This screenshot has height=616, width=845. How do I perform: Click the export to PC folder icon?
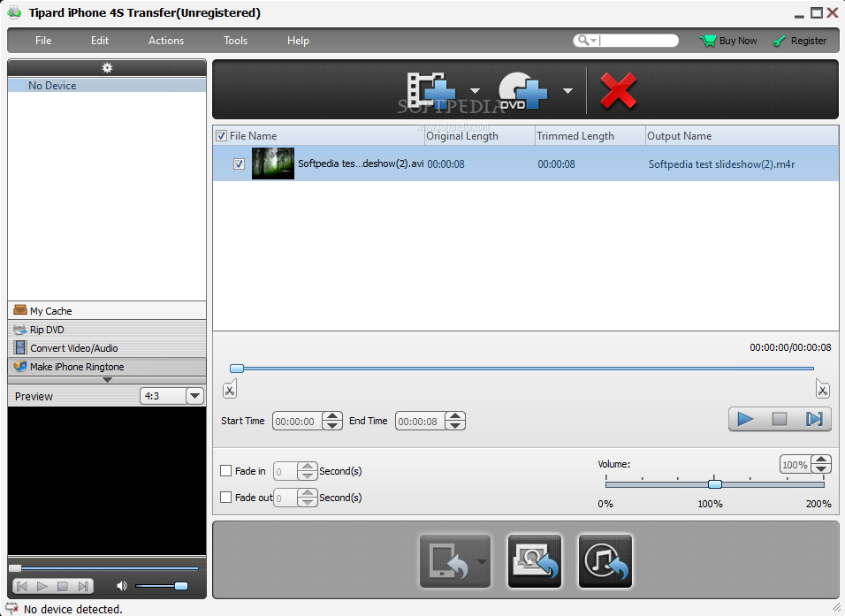tap(535, 561)
